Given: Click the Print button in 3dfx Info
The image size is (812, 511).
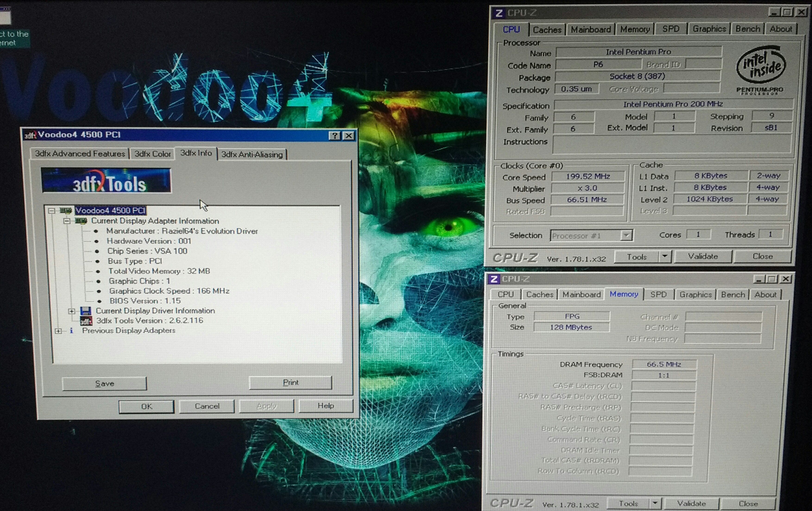Looking at the screenshot, I should pos(291,383).
